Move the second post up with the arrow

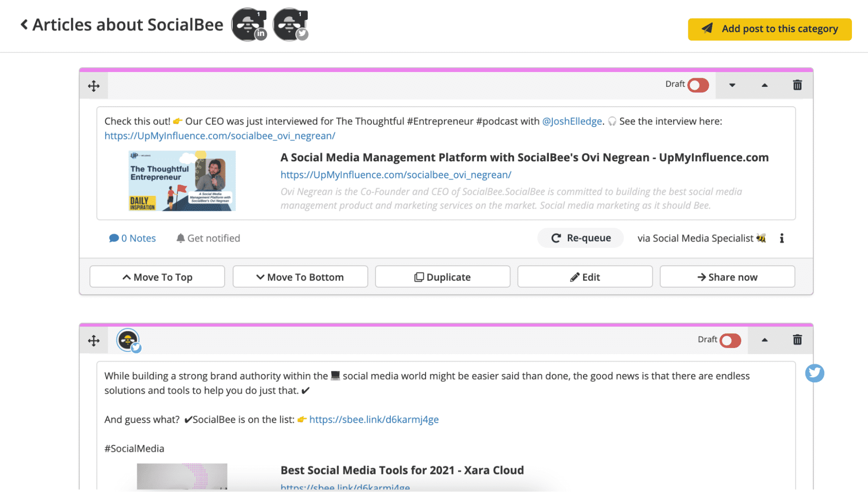(x=765, y=340)
